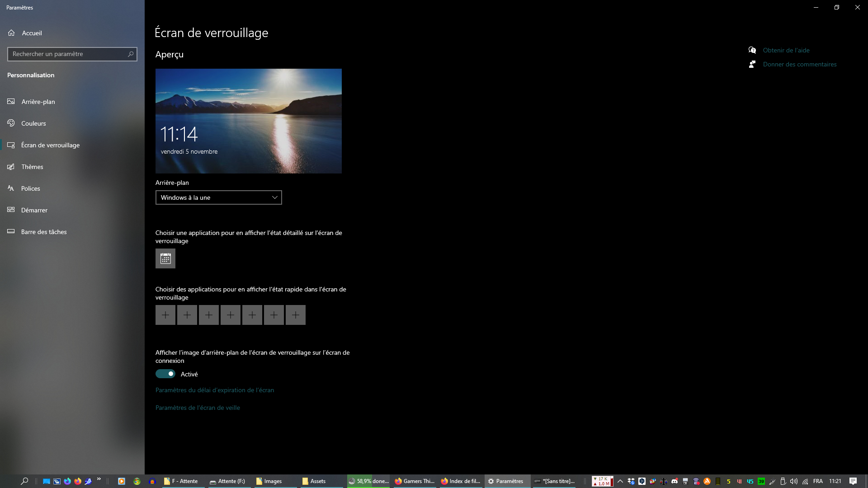Click the USB safely-remove tray icon
This screenshot has width=868, height=488.
783,481
